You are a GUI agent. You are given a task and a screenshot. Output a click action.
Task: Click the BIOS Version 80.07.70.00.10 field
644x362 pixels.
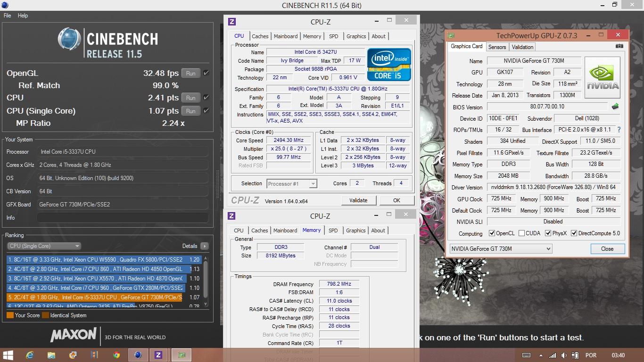(x=547, y=107)
